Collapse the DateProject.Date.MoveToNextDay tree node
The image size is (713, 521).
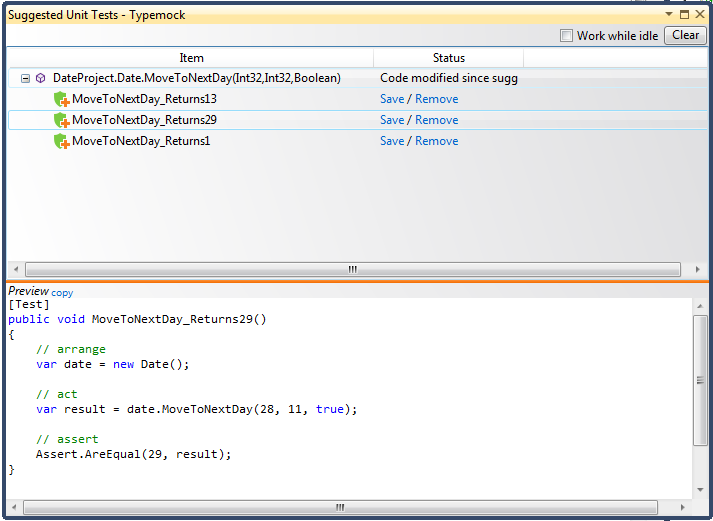(25, 78)
